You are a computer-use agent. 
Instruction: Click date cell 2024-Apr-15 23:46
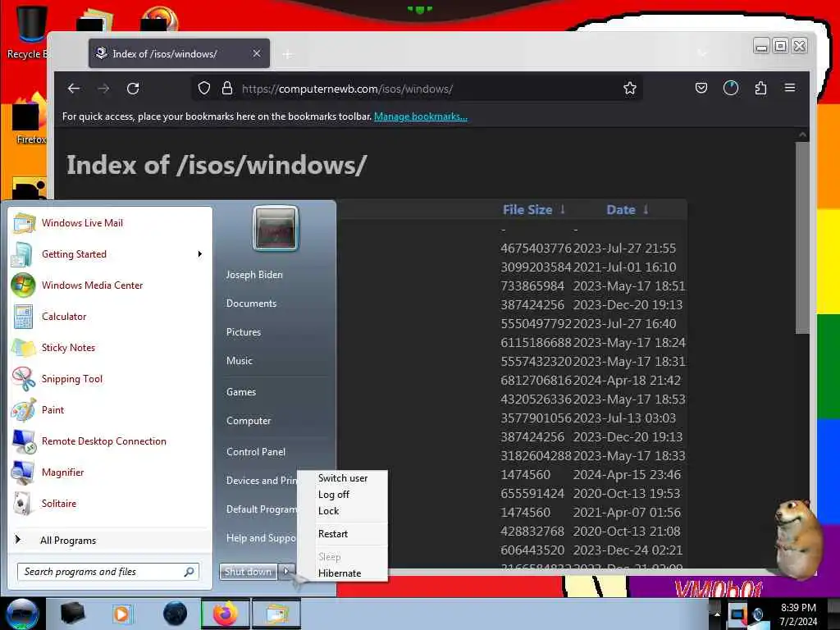[x=627, y=475]
